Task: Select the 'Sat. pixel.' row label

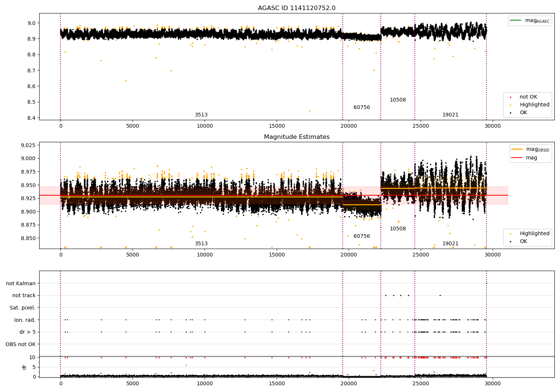Action: [22, 308]
